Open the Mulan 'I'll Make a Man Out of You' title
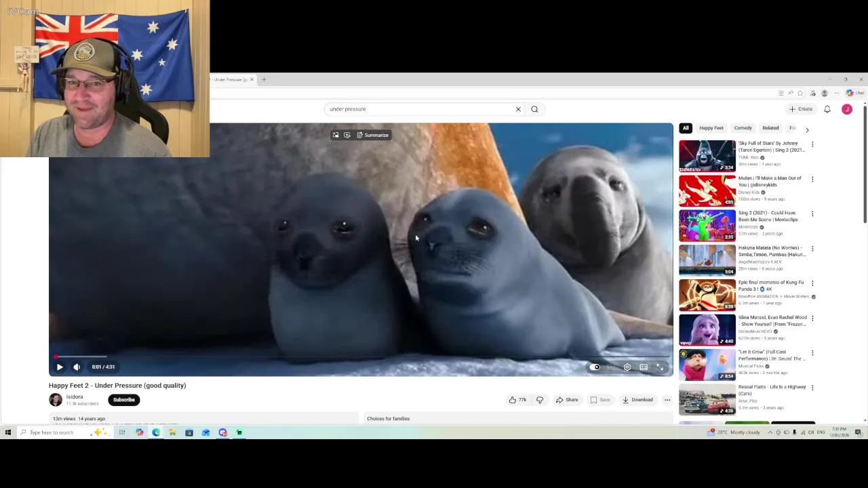 pos(770,182)
